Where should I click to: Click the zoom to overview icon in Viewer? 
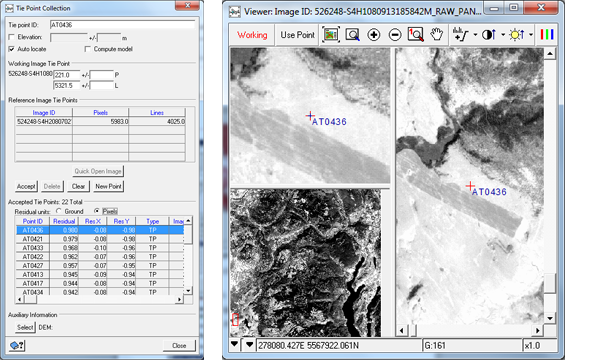tap(331, 35)
